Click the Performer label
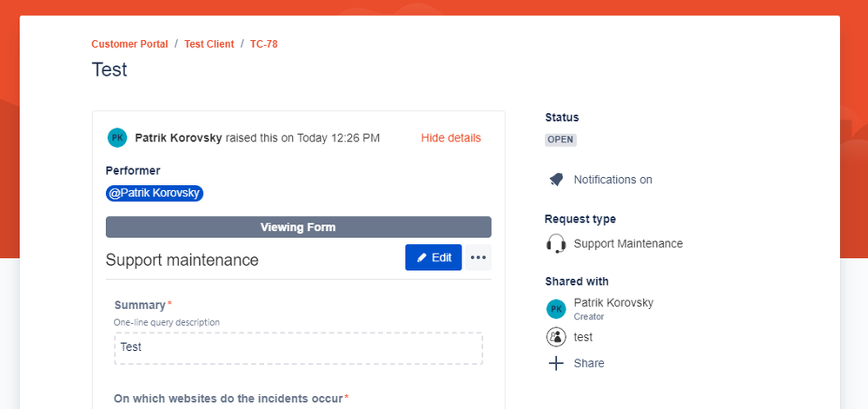This screenshot has height=409, width=868. point(133,170)
